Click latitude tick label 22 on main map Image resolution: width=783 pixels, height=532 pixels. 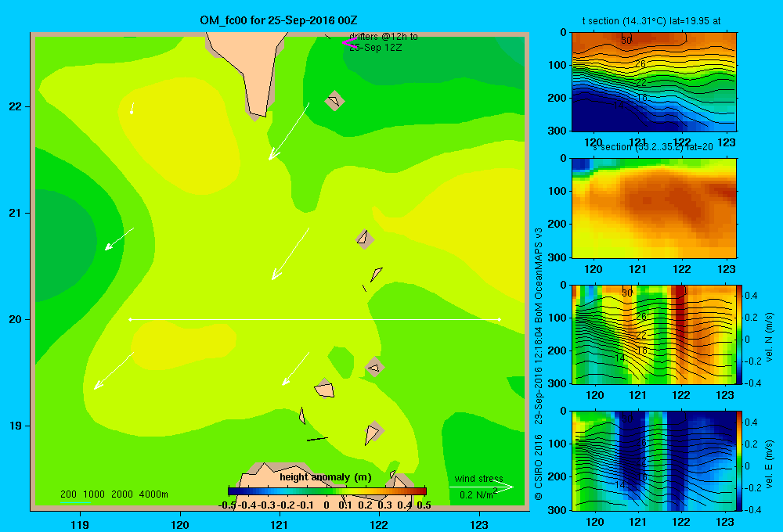(x=16, y=106)
